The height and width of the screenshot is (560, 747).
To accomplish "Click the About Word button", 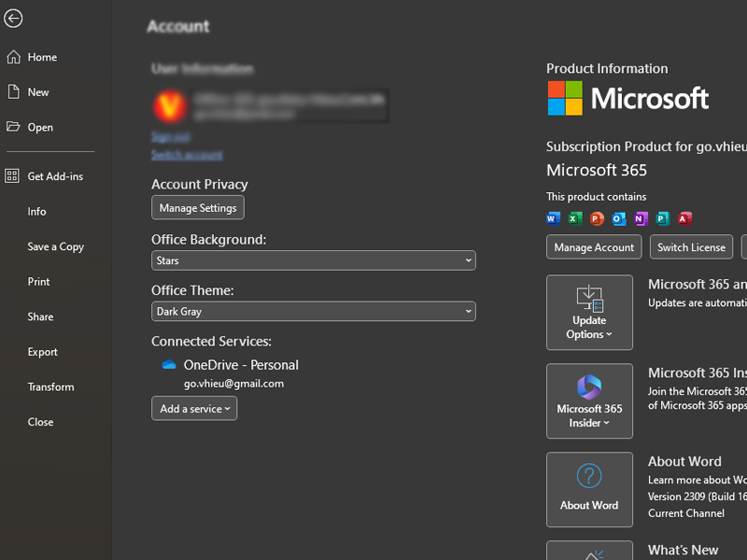I will click(x=589, y=489).
